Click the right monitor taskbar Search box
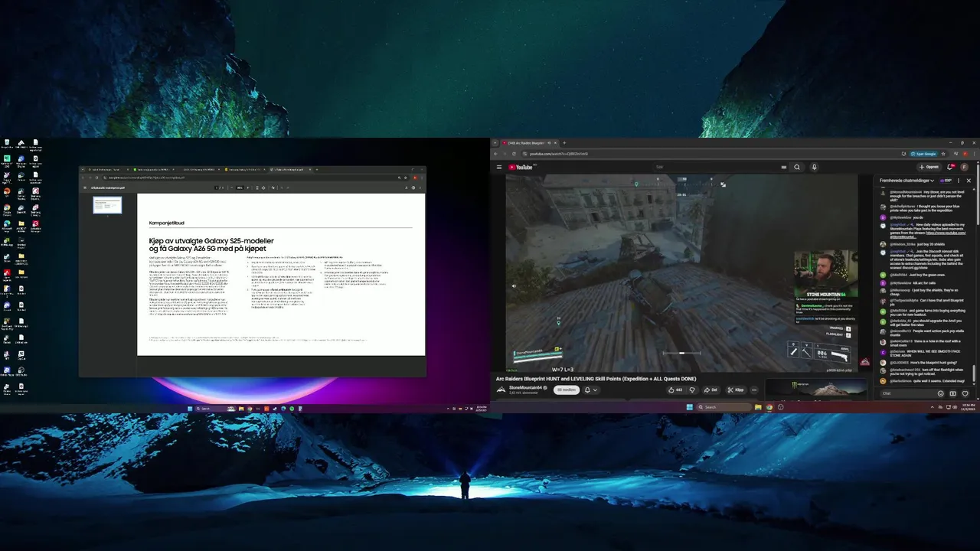 click(724, 407)
